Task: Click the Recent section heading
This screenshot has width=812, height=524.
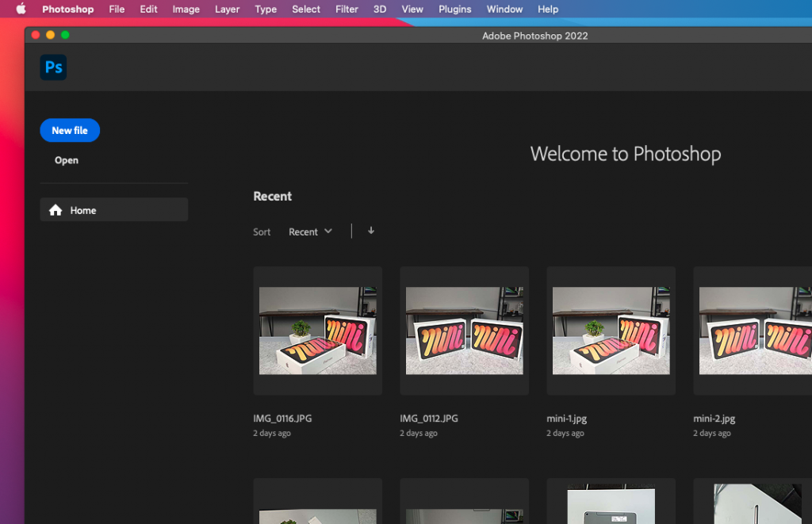Action: [273, 197]
